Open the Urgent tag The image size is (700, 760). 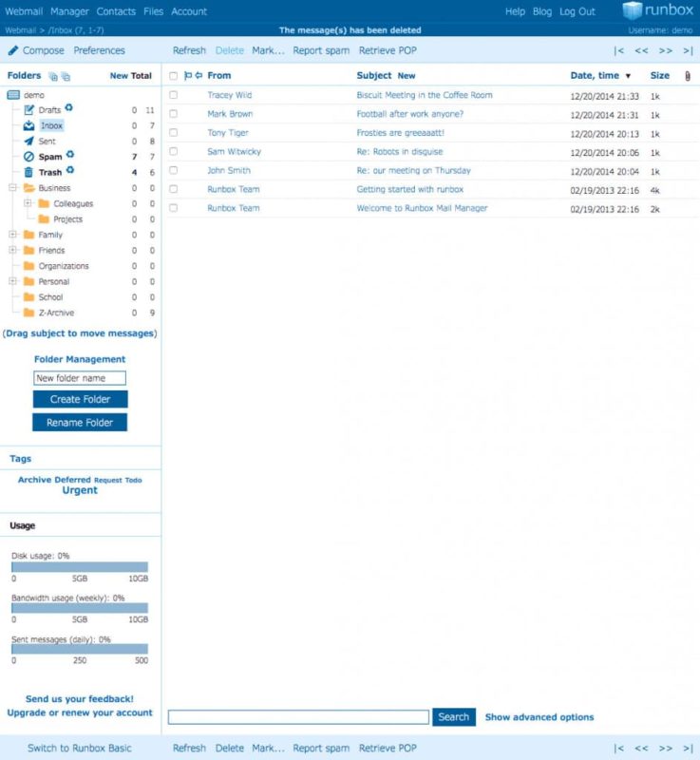80,490
